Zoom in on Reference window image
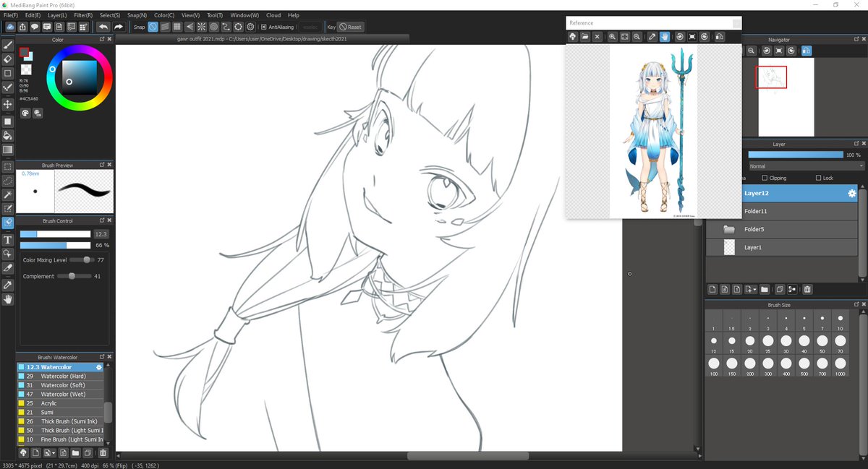 click(613, 36)
